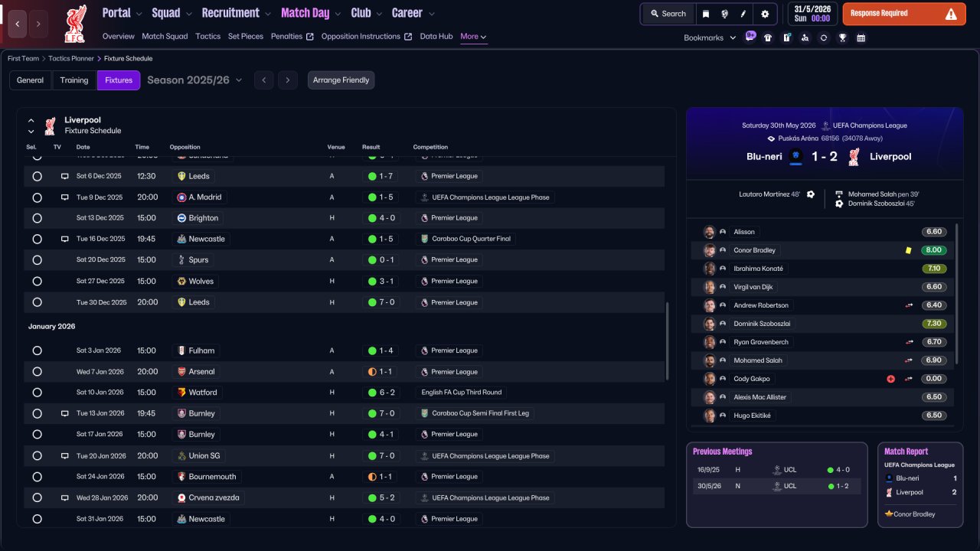Select the Fulham fixture radio button

coord(37,350)
